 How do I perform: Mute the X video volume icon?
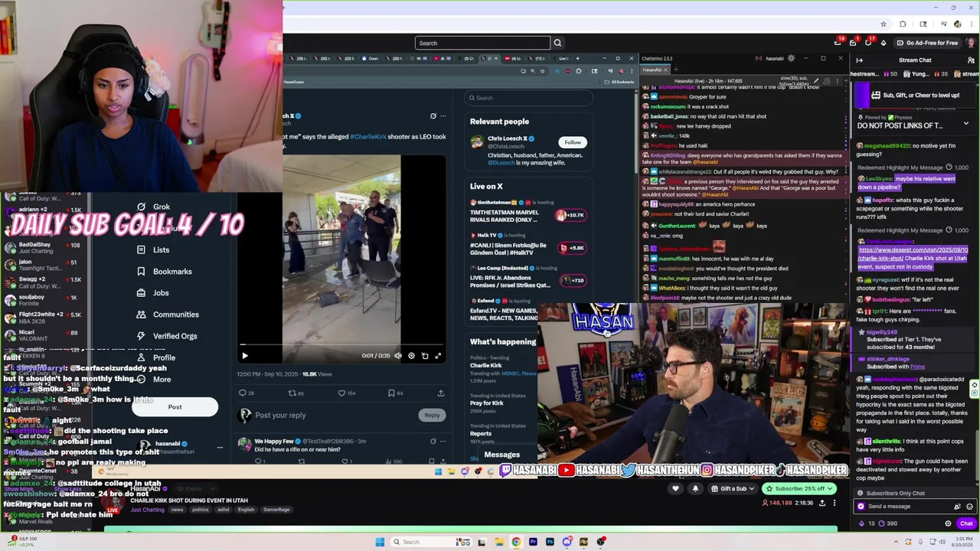(x=397, y=356)
